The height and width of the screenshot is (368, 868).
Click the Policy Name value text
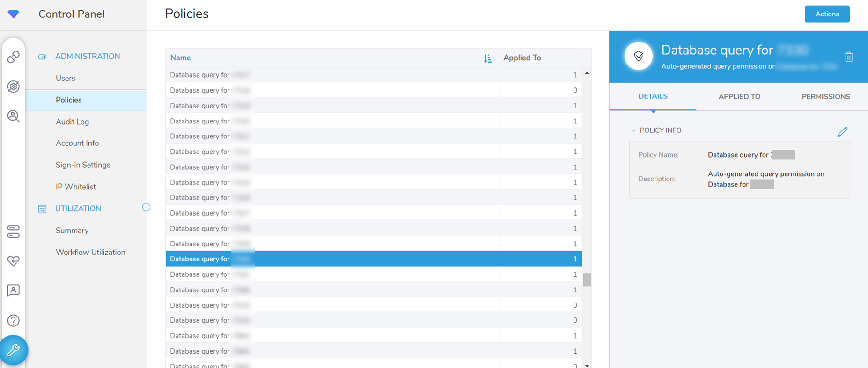(x=751, y=155)
